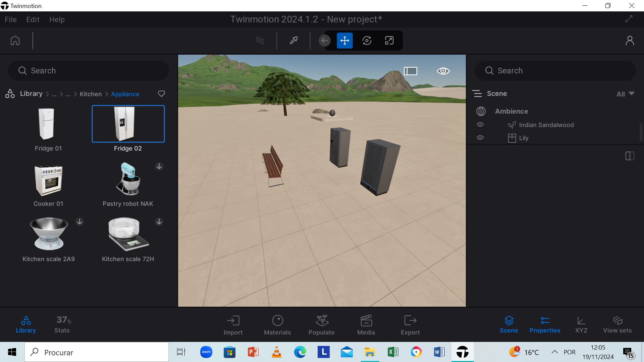Click Appliance in the breadcrumb
The image size is (644, 362).
tap(125, 94)
